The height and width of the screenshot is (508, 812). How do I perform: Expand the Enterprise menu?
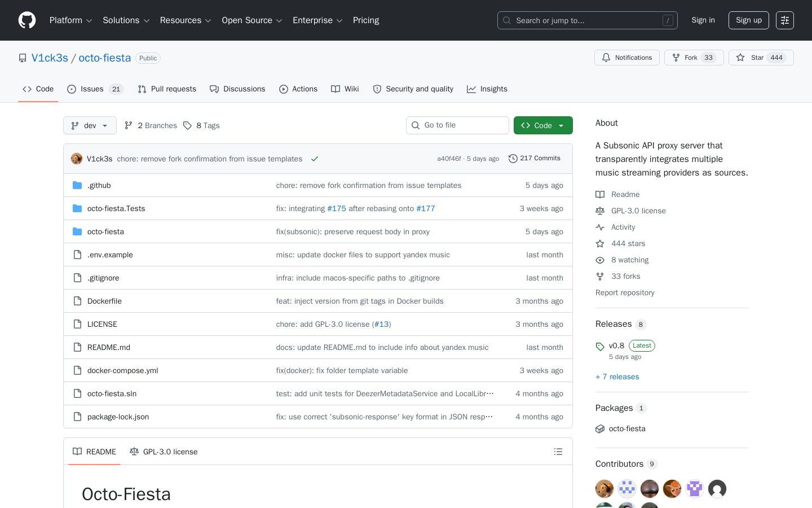click(317, 20)
